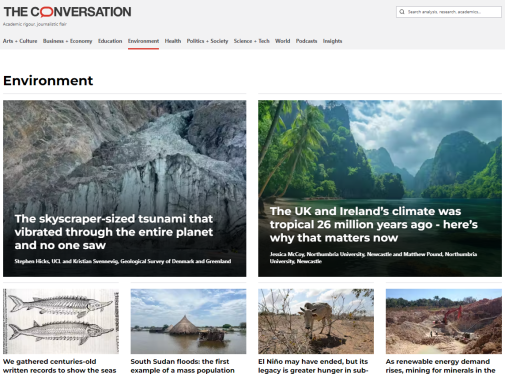Go to the Education section
This screenshot has height=374, width=505.
pyautogui.click(x=110, y=41)
